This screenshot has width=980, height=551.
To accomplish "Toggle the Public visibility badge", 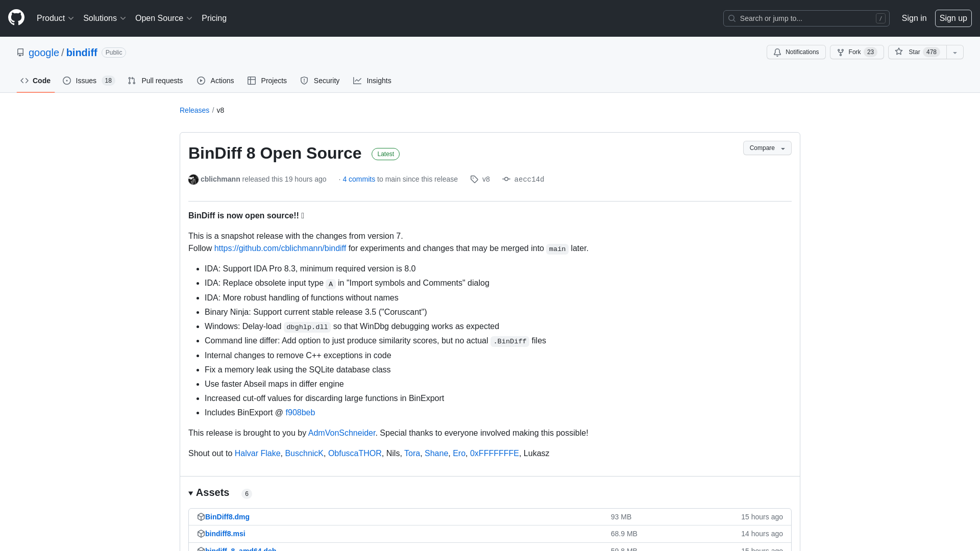I will [113, 53].
